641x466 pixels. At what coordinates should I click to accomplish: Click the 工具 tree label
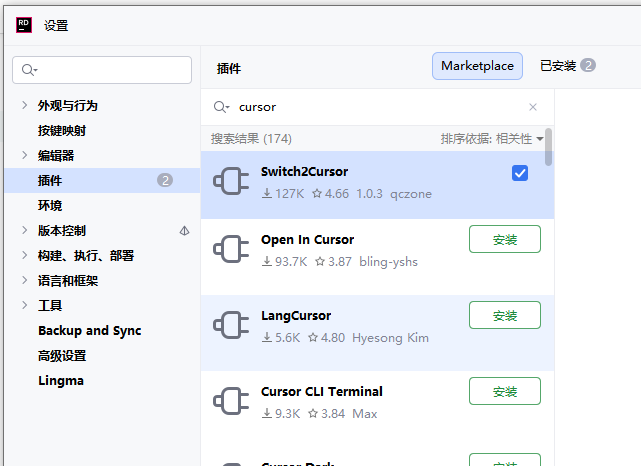point(50,305)
